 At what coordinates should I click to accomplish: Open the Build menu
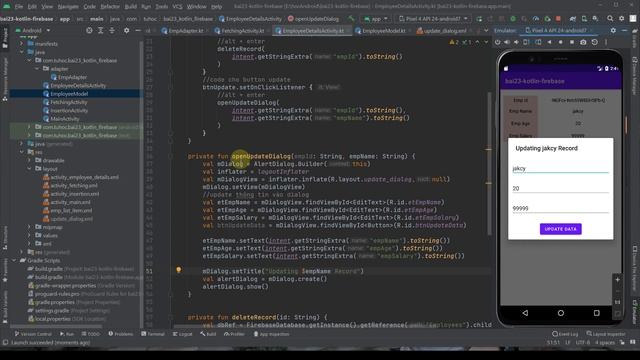(131, 7)
